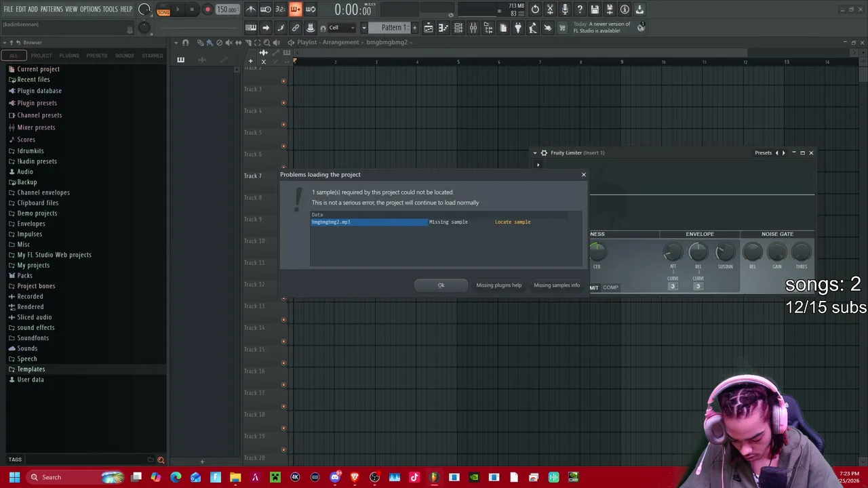Click the project info icon
This screenshot has width=868, height=488.
(625, 9)
